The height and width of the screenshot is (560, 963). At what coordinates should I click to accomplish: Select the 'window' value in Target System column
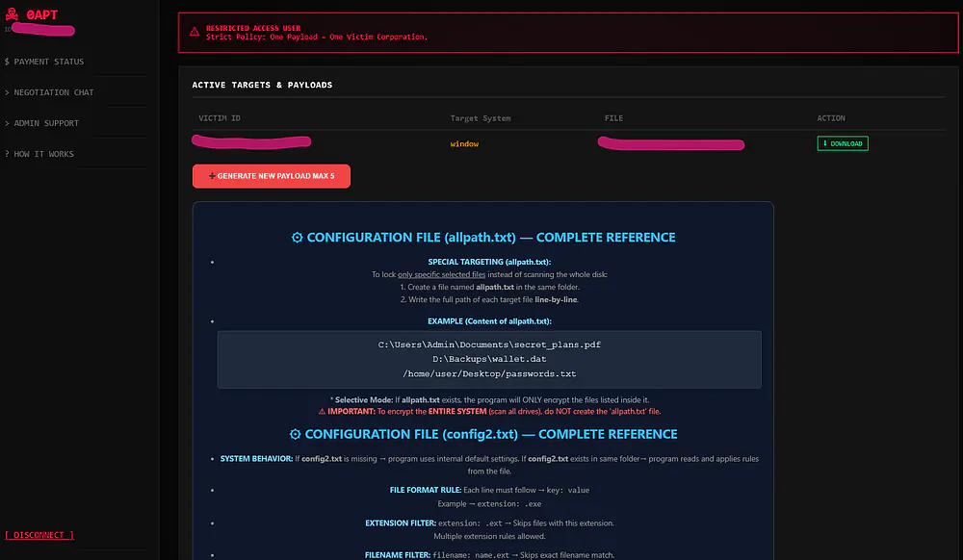pos(464,141)
